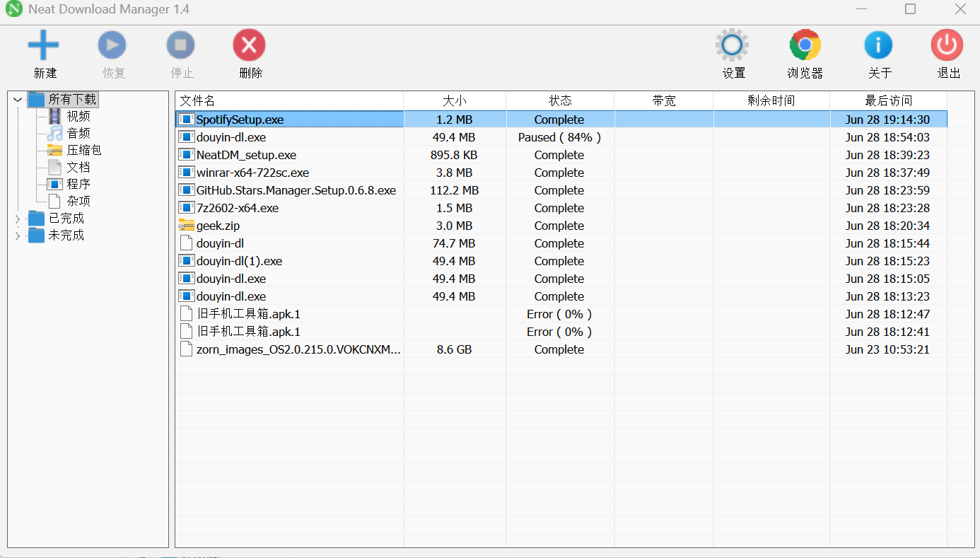
Task: Select the 程序 program icon
Action: click(x=54, y=184)
